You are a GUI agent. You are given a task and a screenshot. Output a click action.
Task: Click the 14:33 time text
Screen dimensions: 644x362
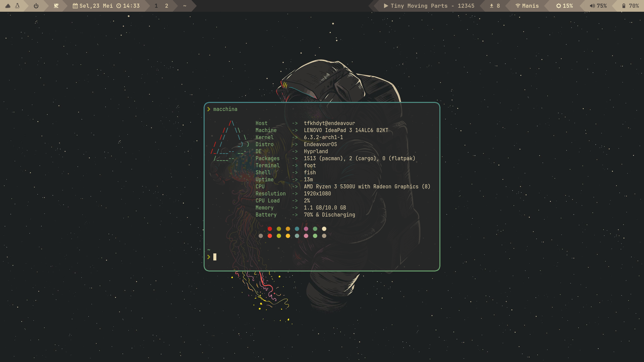(131, 6)
